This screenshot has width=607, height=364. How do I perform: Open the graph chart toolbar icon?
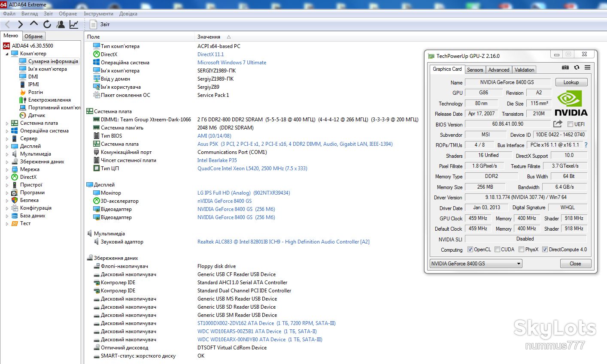tap(74, 24)
